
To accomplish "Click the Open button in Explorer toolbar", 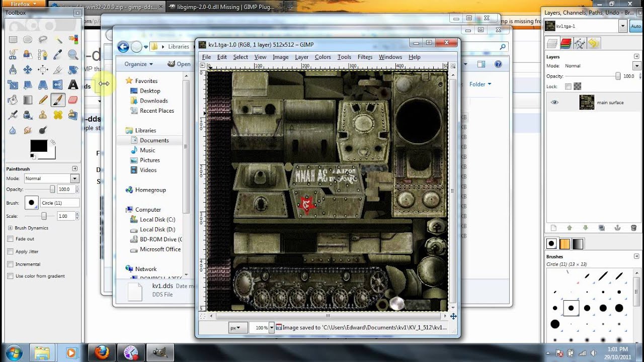I will click(179, 64).
